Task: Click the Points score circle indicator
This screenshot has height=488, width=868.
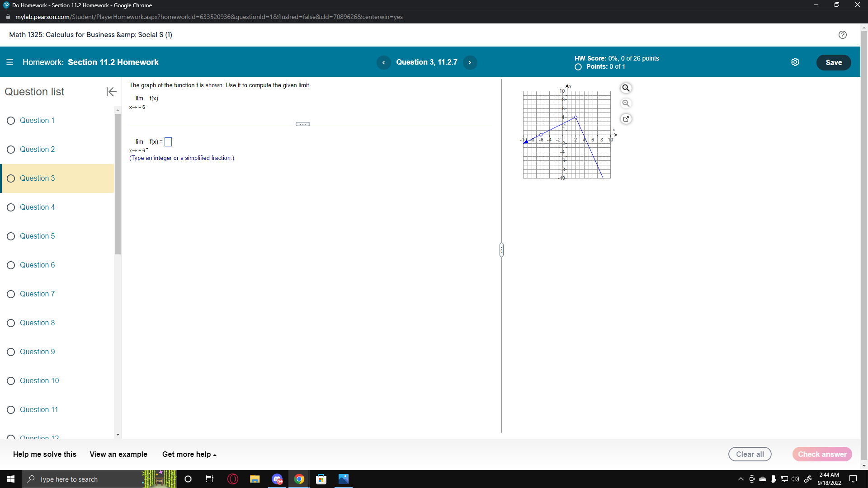Action: pyautogui.click(x=578, y=67)
